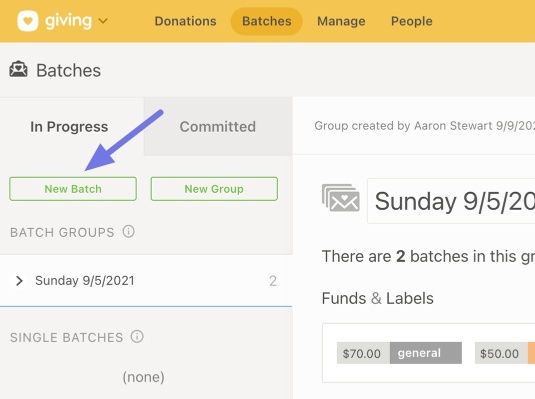Click the stacked envelopes group icon
This screenshot has width=535, height=399.
pyautogui.click(x=341, y=198)
